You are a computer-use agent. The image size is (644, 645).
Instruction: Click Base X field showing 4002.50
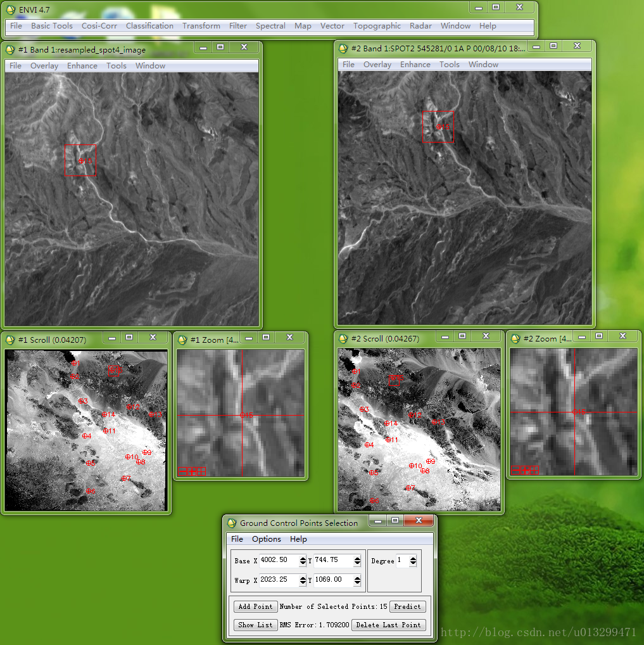point(279,560)
